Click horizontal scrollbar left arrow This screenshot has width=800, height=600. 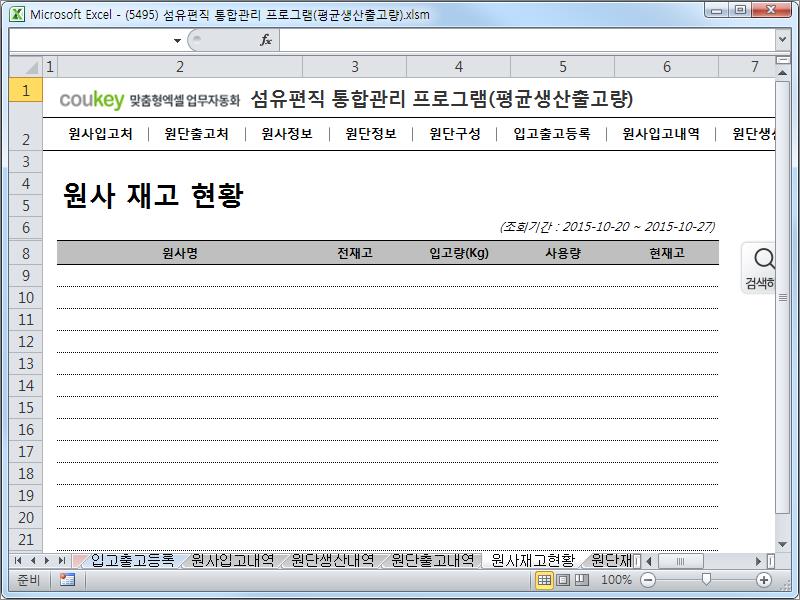[x=649, y=561]
